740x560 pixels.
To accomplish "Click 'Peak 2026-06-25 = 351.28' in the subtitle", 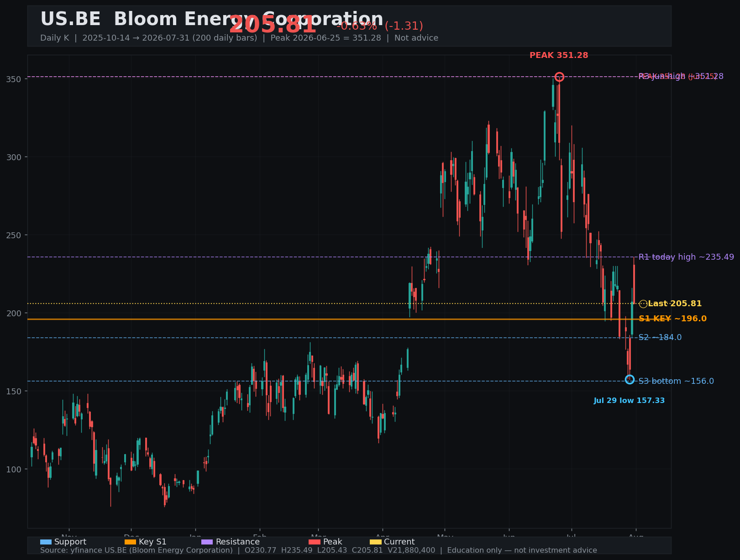I will click(325, 38).
